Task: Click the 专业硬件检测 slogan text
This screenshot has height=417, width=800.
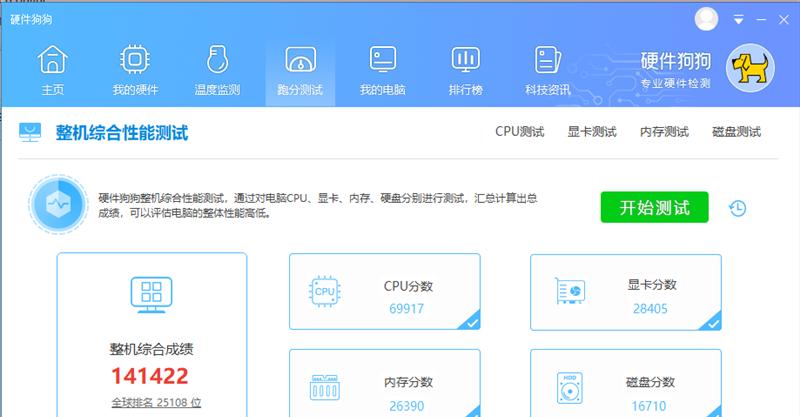Action: click(676, 83)
